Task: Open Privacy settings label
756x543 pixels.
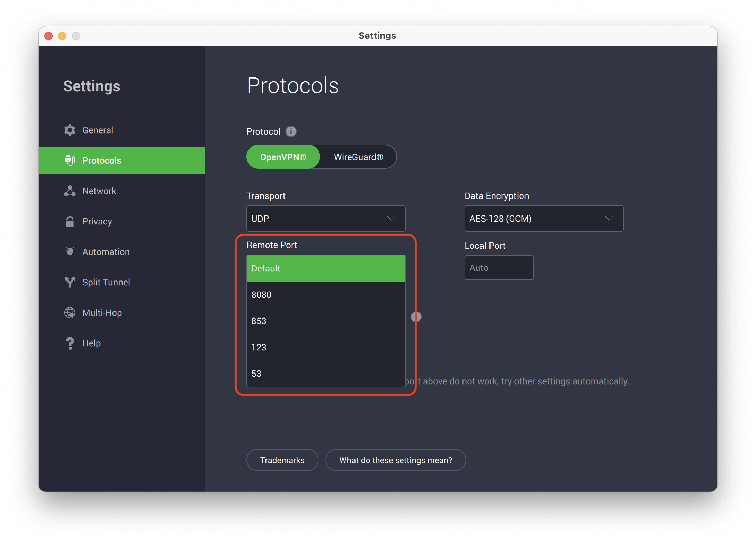Action: pos(97,221)
